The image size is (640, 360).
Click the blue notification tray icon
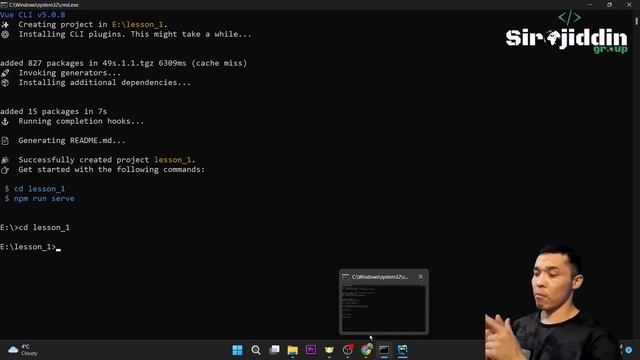coord(629,350)
